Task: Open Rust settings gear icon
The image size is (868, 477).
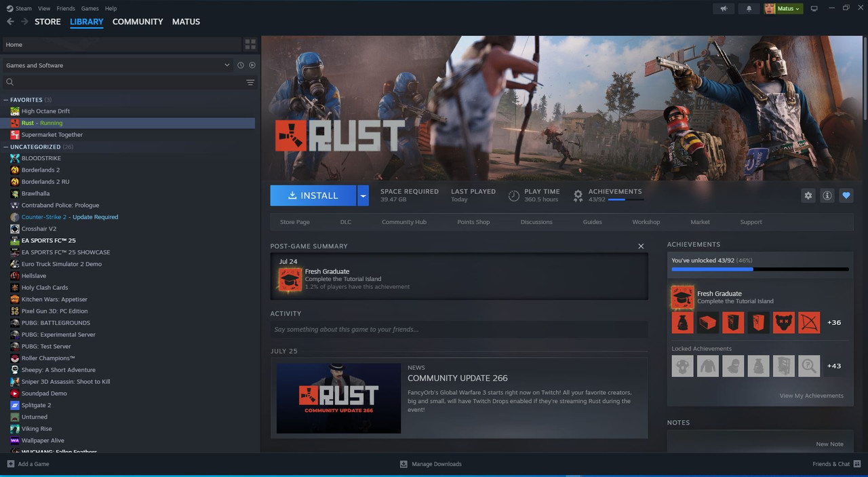Action: (808, 195)
